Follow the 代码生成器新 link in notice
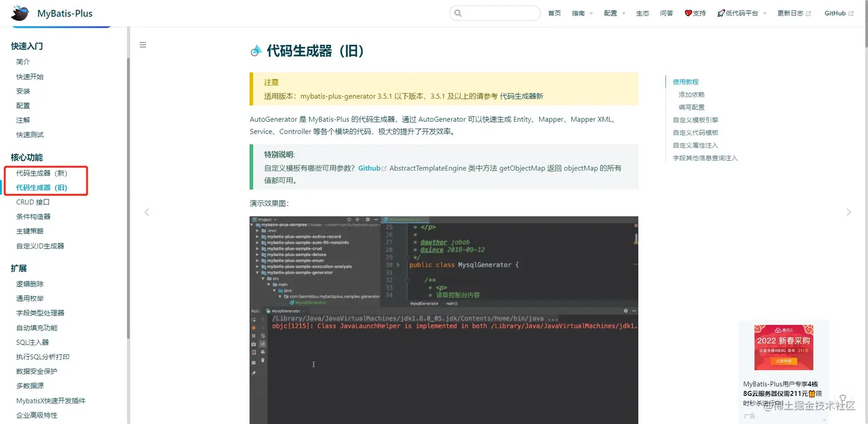This screenshot has width=868, height=424. 521,97
